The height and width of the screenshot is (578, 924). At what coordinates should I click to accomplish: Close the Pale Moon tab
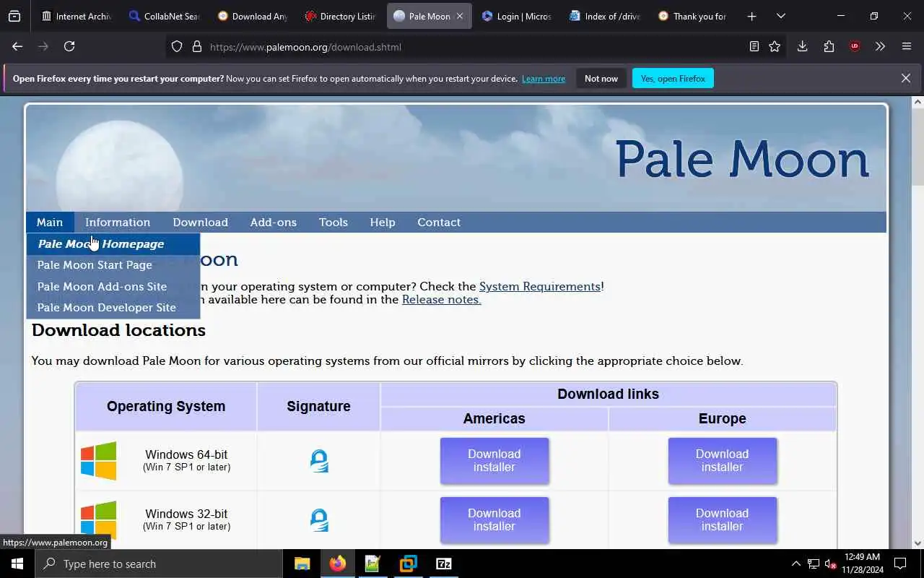tap(460, 16)
